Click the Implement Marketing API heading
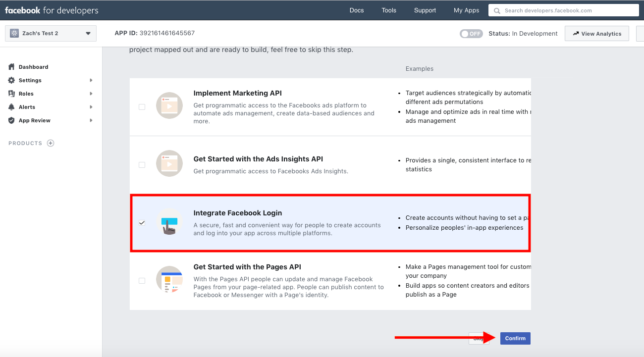This screenshot has width=644, height=357. pyautogui.click(x=238, y=93)
